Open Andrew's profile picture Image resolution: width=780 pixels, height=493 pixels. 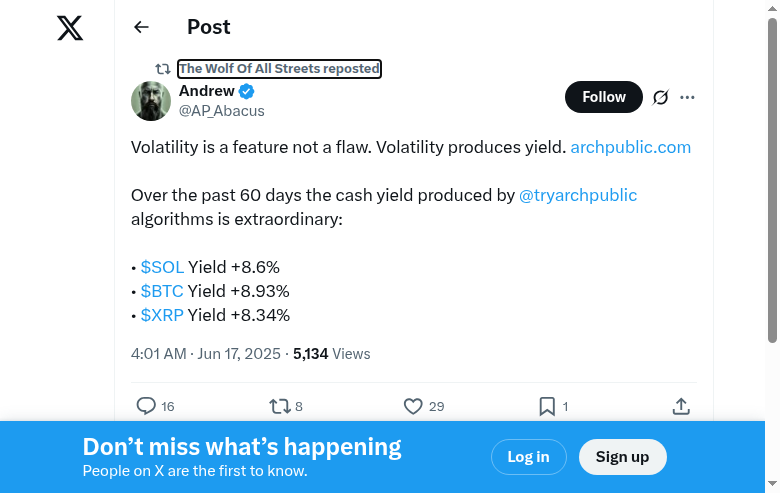pos(151,100)
